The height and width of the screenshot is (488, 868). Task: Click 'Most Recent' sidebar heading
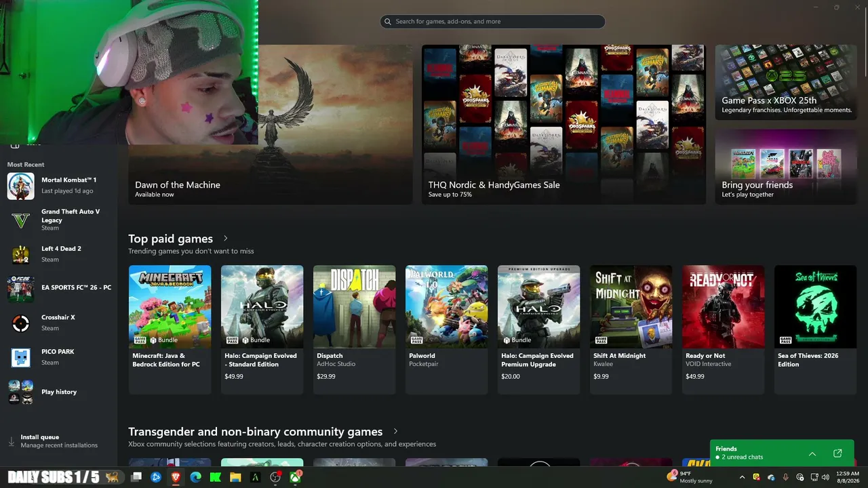[x=26, y=165]
